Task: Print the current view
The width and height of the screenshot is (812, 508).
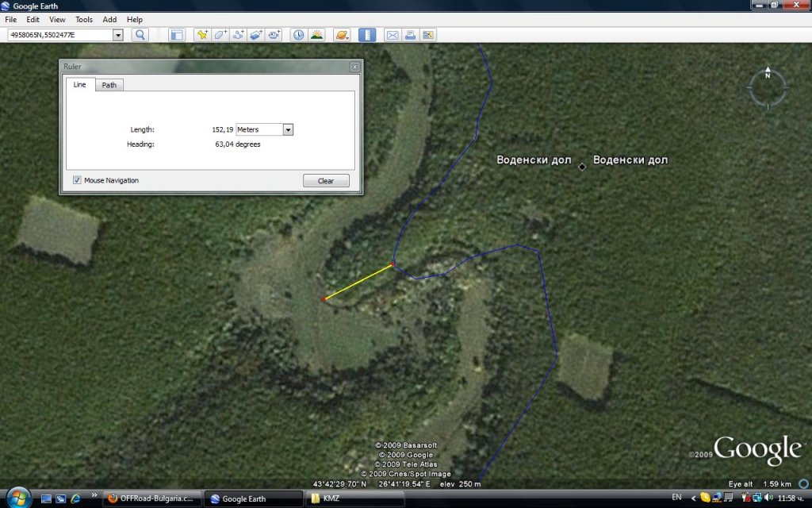Action: [410, 35]
